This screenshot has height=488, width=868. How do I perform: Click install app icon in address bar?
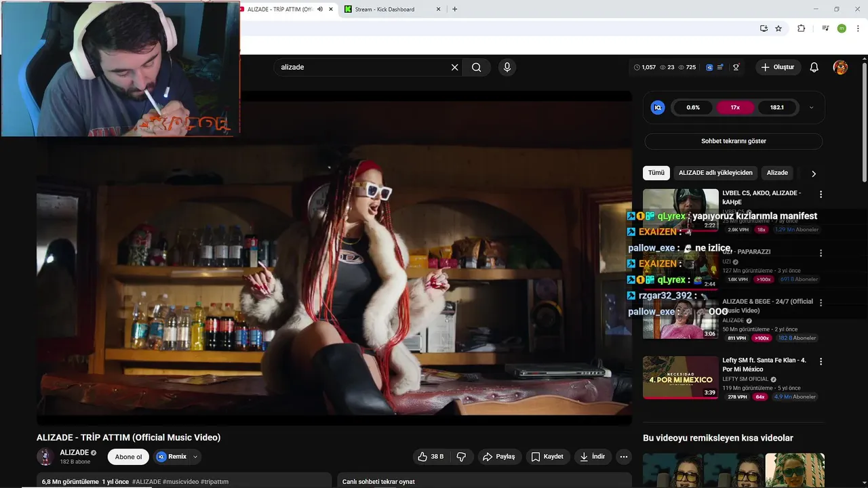tap(764, 28)
